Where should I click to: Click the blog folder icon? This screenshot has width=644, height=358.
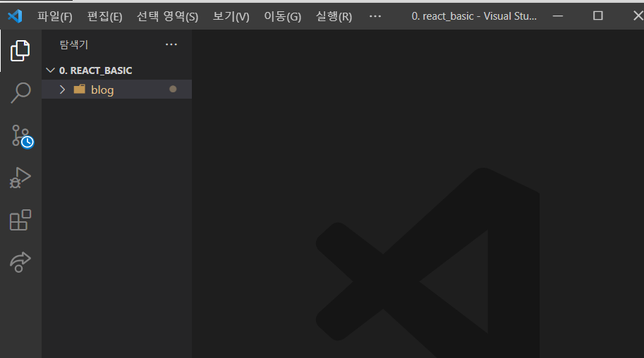(x=79, y=89)
